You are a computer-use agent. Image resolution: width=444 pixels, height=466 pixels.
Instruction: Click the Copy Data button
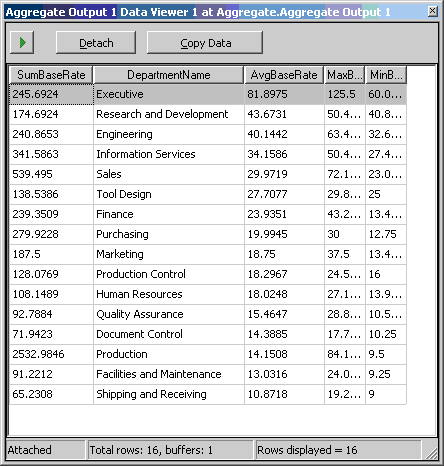click(205, 42)
